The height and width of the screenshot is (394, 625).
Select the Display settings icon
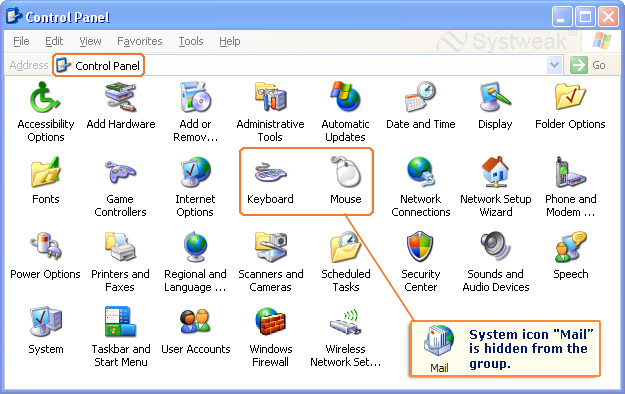click(495, 97)
